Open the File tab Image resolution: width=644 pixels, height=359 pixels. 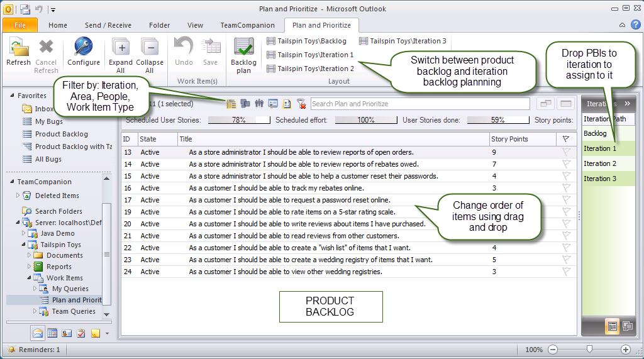[x=20, y=25]
